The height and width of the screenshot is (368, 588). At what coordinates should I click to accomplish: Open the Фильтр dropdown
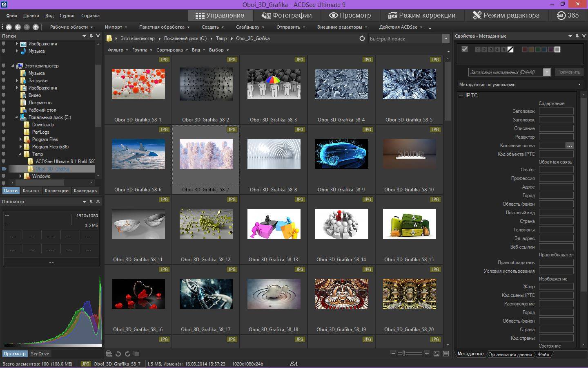(118, 50)
